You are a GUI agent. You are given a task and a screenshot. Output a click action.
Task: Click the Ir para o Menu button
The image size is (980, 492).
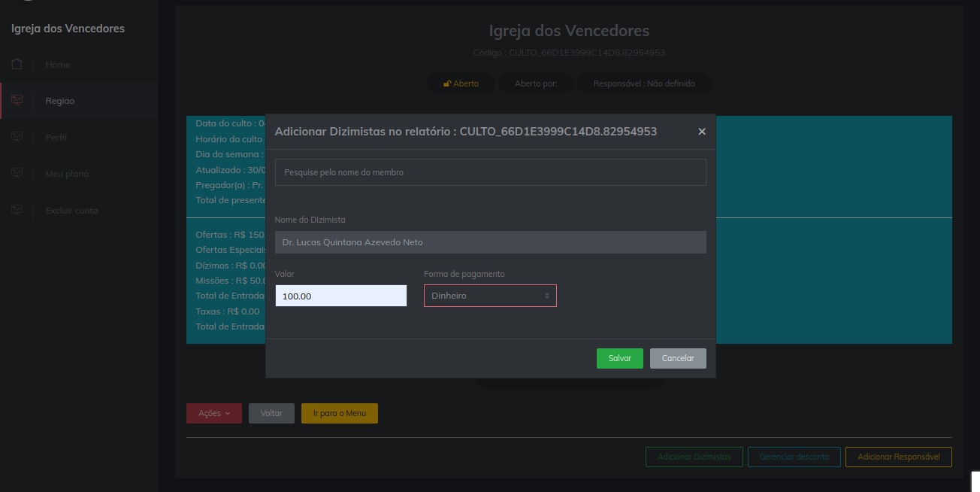[339, 413]
